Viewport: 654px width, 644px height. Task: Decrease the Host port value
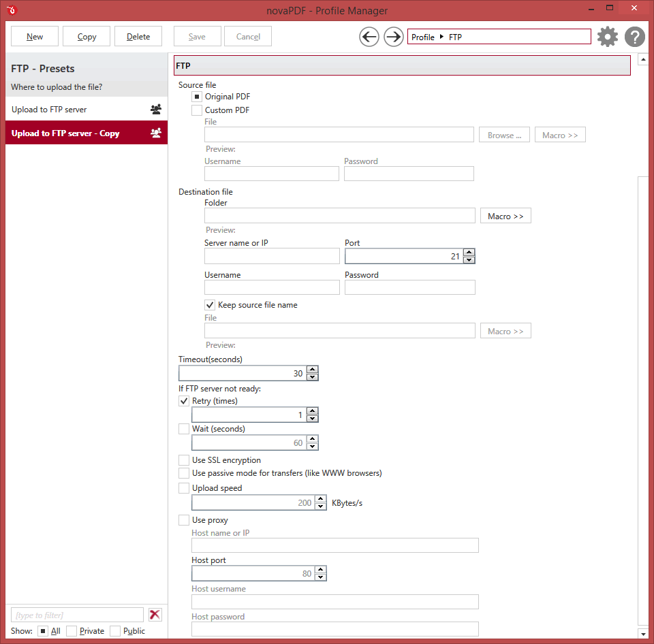320,577
